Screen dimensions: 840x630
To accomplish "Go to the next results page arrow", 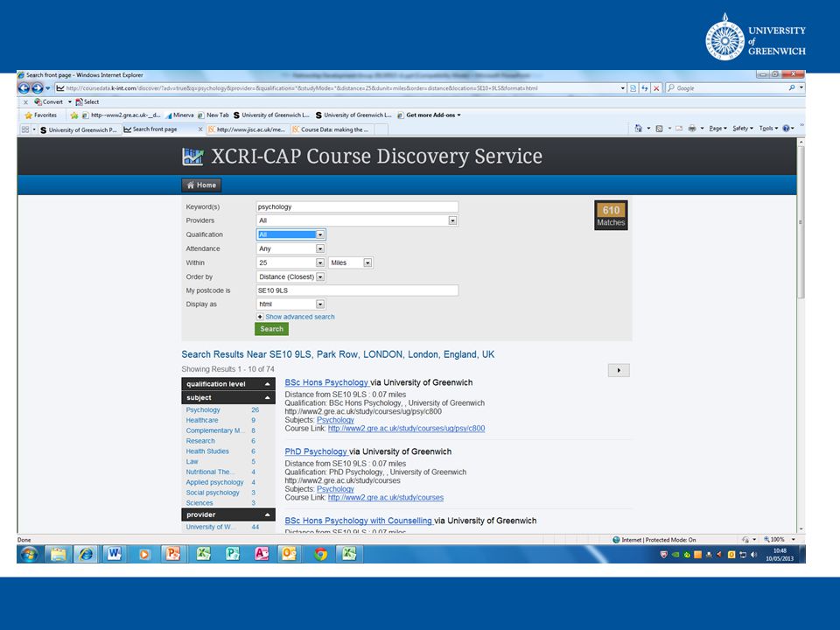I will coord(619,370).
